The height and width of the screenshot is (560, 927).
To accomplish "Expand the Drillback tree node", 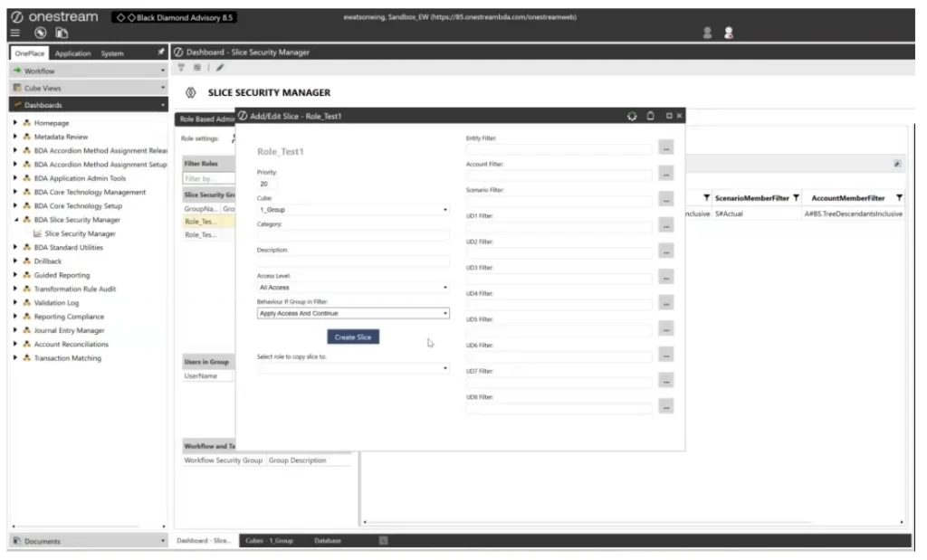I will (x=15, y=261).
